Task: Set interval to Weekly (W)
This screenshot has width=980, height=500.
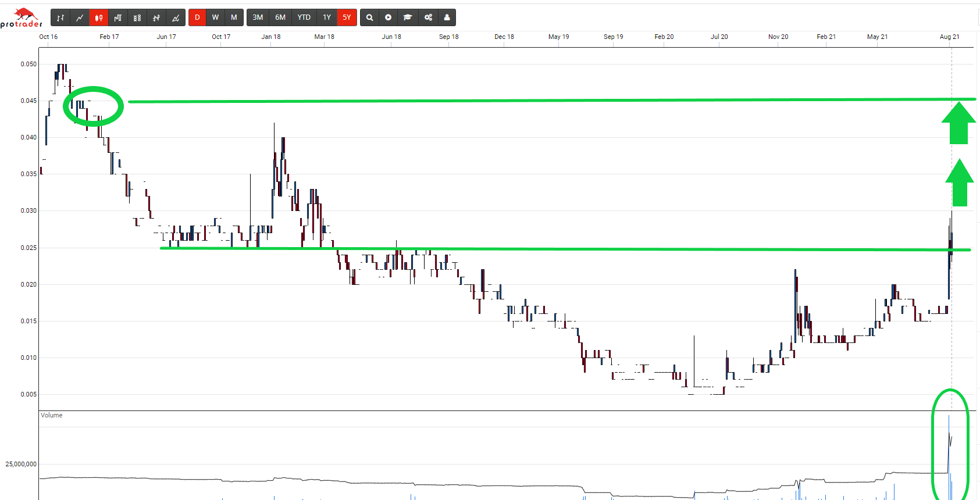Action: [215, 17]
